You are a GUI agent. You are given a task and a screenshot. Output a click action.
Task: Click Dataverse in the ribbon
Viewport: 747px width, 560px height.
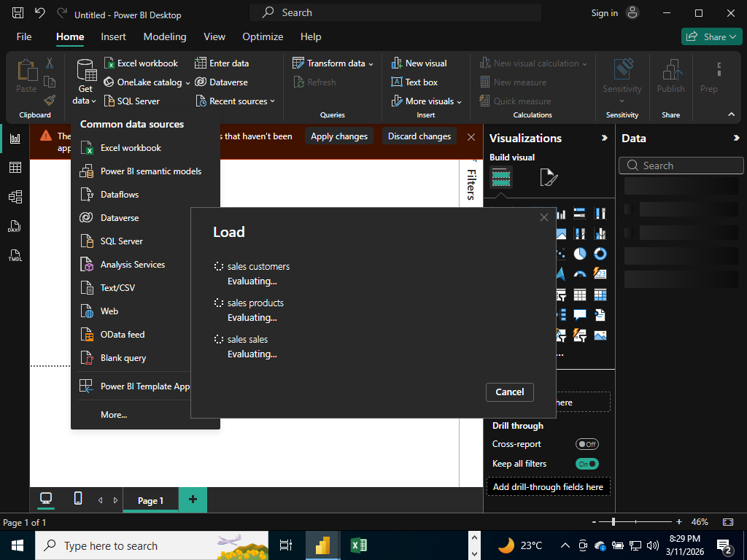tap(222, 82)
